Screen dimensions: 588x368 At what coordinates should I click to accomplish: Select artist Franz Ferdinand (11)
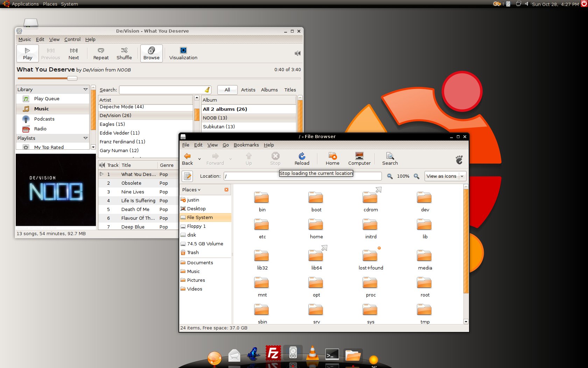pos(146,142)
